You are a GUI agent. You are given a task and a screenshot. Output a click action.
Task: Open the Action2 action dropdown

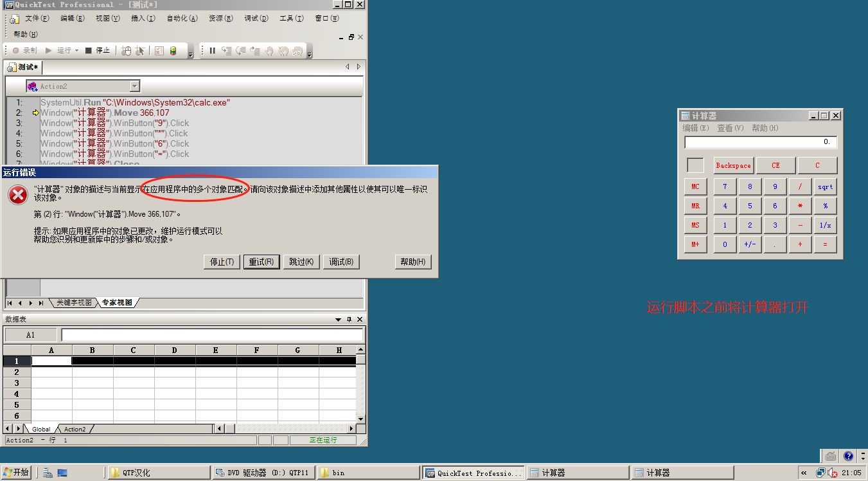click(x=135, y=86)
